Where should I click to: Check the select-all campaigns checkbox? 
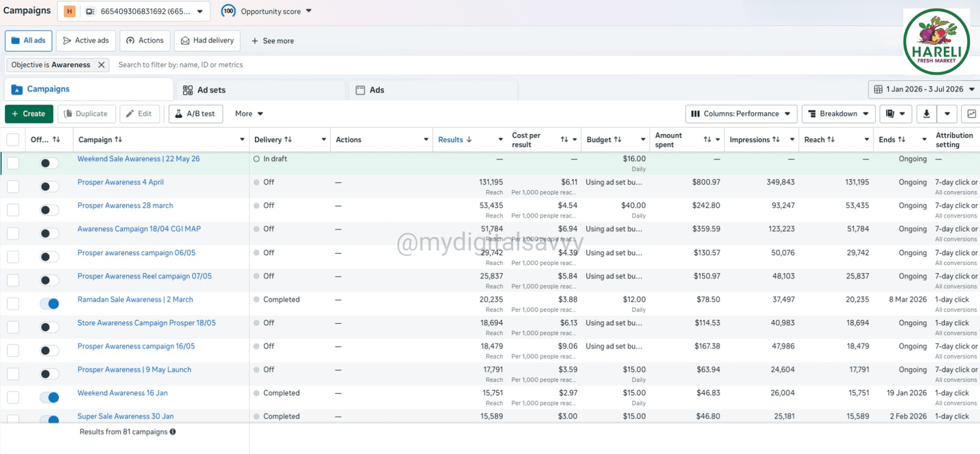click(x=13, y=140)
